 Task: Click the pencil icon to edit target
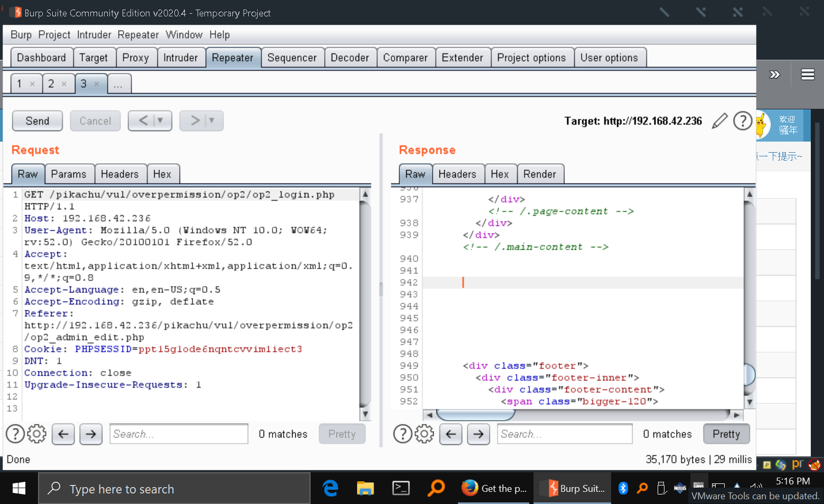(719, 121)
